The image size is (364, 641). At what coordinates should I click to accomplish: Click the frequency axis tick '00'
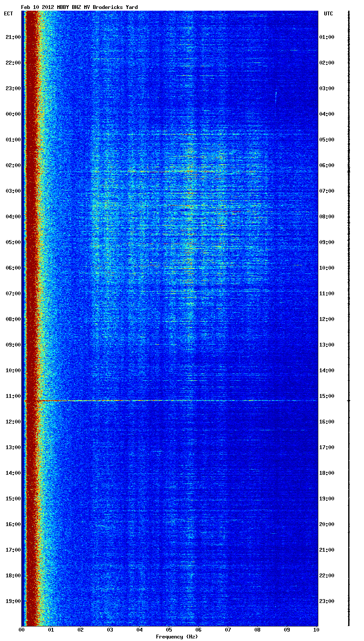[x=21, y=630]
